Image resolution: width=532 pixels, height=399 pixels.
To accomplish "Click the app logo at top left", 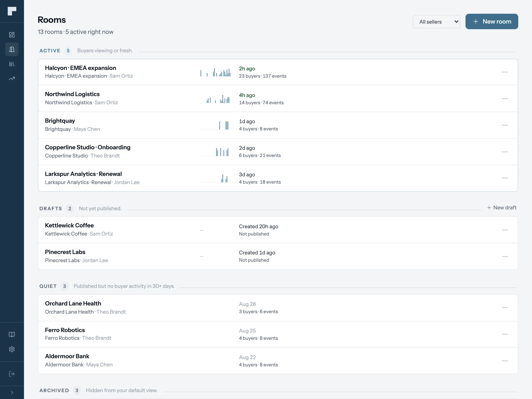I will [x=12, y=11].
